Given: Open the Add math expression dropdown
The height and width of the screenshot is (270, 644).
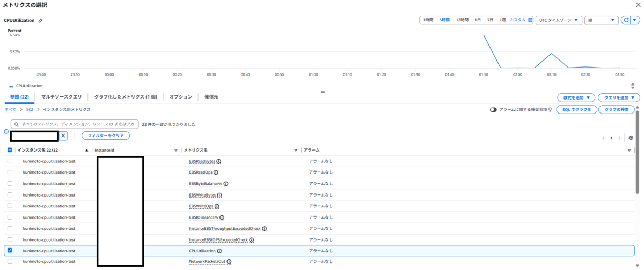Looking at the screenshot, I should pos(576,97).
